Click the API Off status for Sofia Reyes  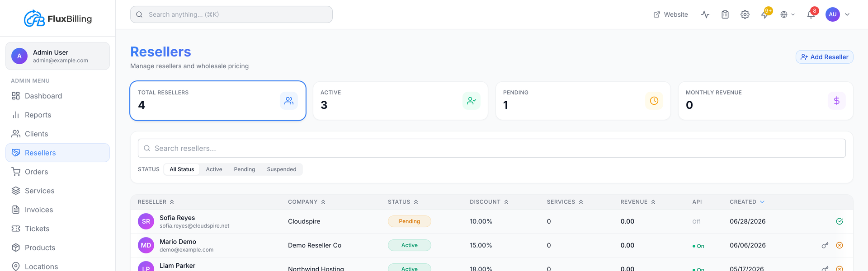tap(696, 222)
